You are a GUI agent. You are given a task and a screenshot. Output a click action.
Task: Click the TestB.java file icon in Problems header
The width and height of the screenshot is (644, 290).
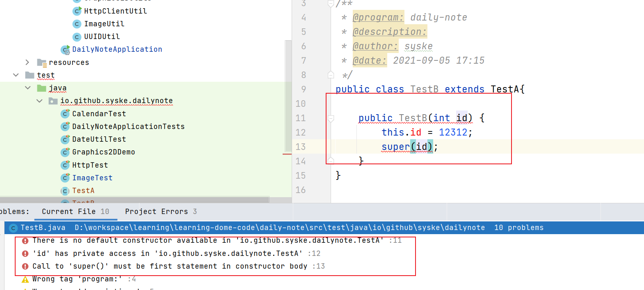(x=13, y=228)
